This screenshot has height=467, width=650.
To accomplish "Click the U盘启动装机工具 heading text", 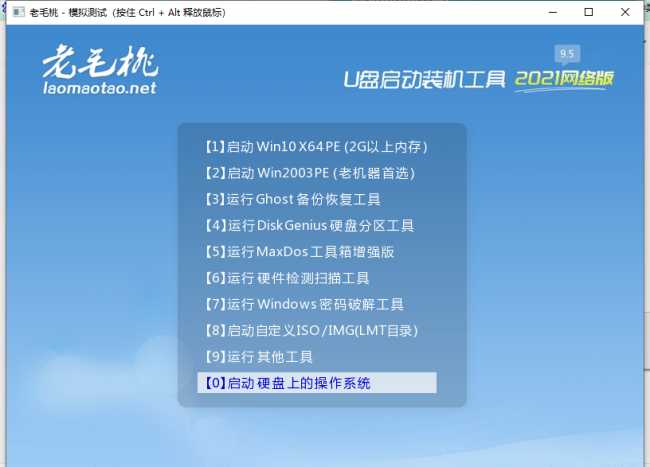I will (x=424, y=80).
